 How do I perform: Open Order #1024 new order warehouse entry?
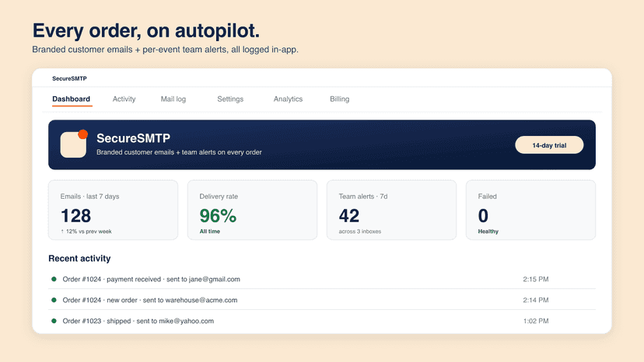322,300
